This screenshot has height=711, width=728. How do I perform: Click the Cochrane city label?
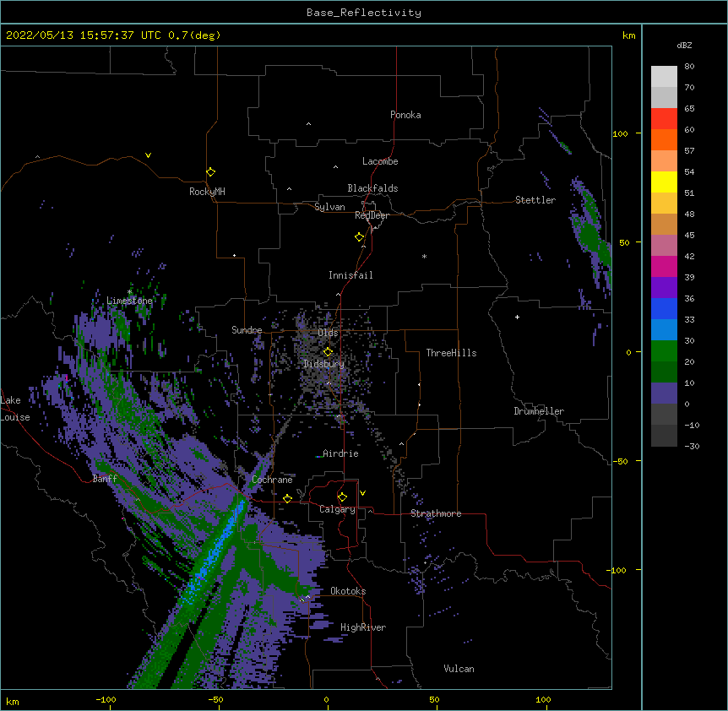point(272,480)
